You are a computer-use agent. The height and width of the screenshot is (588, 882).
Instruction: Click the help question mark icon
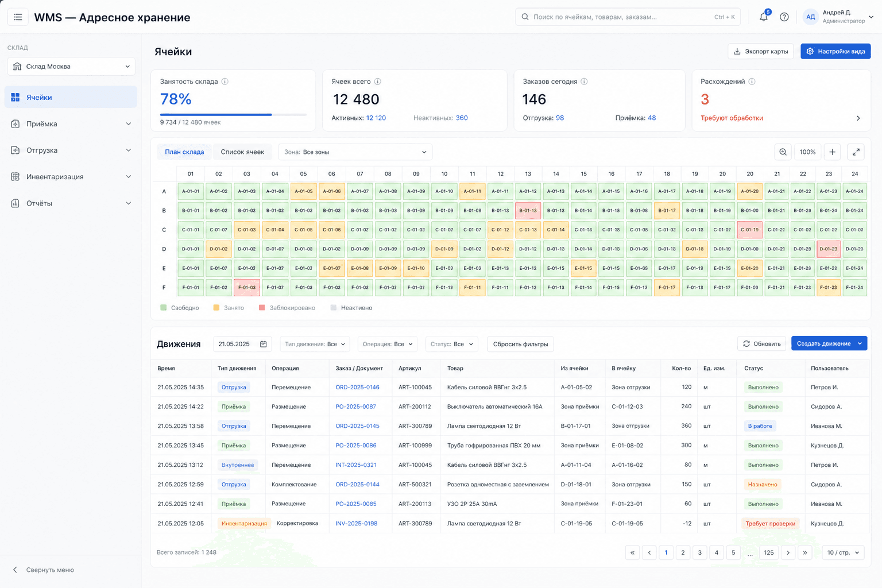pos(784,17)
